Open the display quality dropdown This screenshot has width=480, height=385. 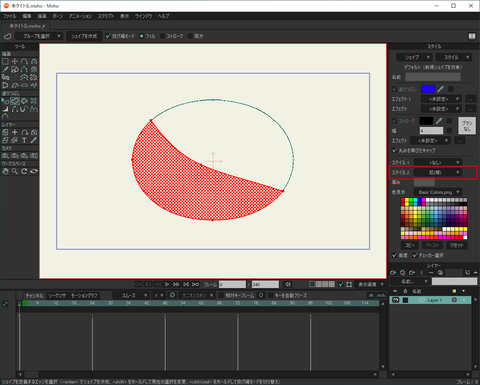(x=371, y=284)
